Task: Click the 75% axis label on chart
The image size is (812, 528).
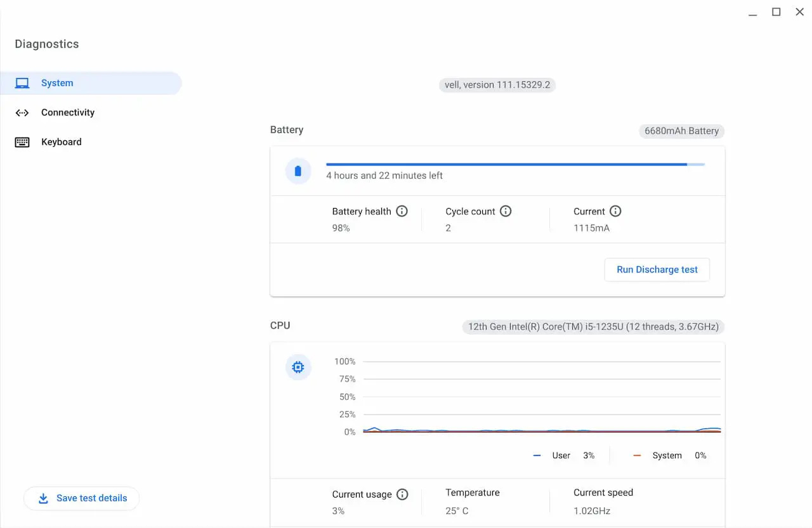Action: coord(348,379)
